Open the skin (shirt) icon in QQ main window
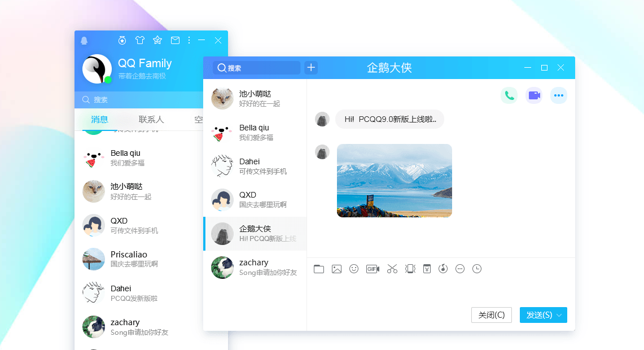The width and height of the screenshot is (644, 350). 140,40
